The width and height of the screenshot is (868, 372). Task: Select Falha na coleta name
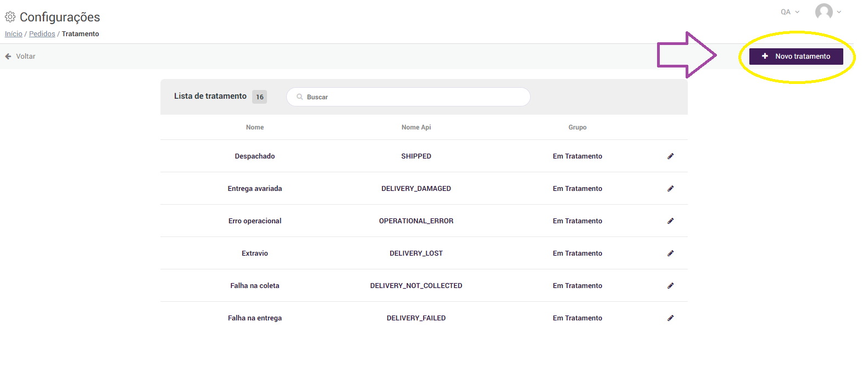(x=255, y=286)
